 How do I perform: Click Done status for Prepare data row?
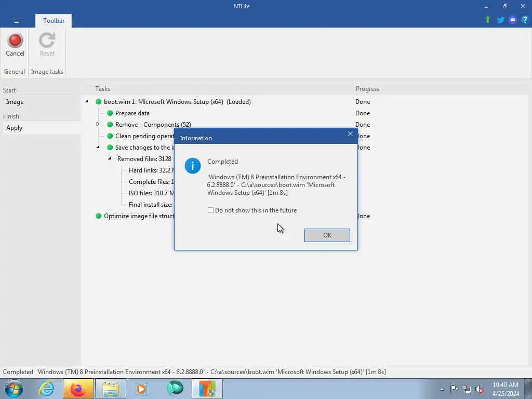coord(362,113)
